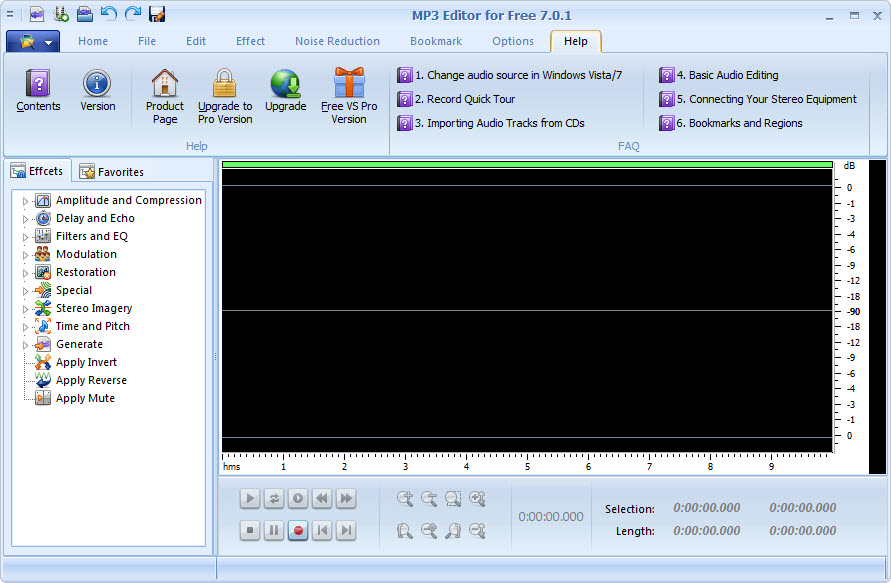Click the zoom to right selection edge icon

[x=453, y=531]
